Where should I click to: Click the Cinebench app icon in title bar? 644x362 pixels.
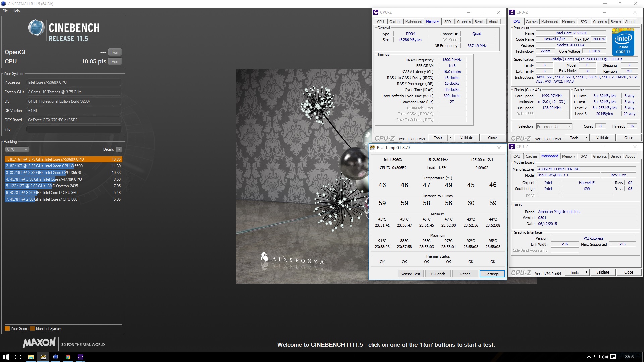tap(3, 4)
